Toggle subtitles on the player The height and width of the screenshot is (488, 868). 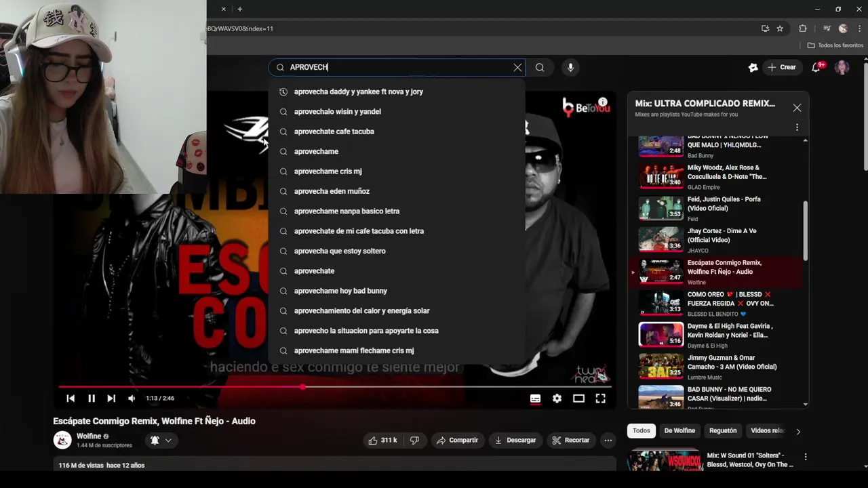tap(535, 399)
